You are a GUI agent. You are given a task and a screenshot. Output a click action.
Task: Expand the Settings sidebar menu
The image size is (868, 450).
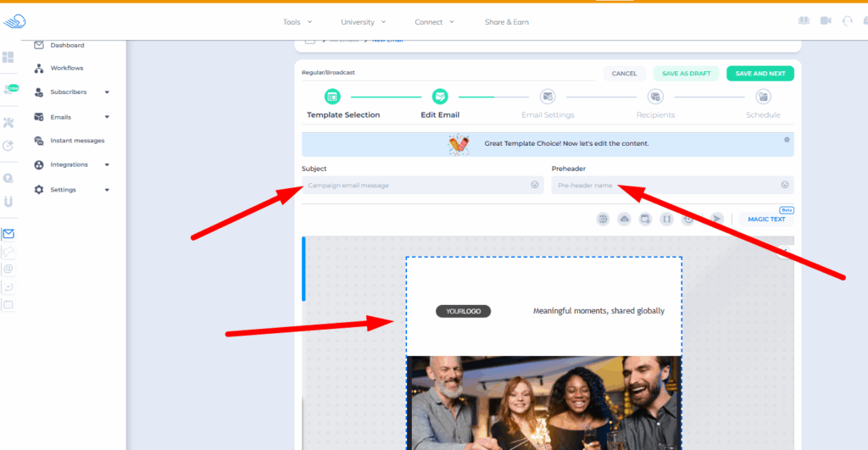click(x=107, y=190)
